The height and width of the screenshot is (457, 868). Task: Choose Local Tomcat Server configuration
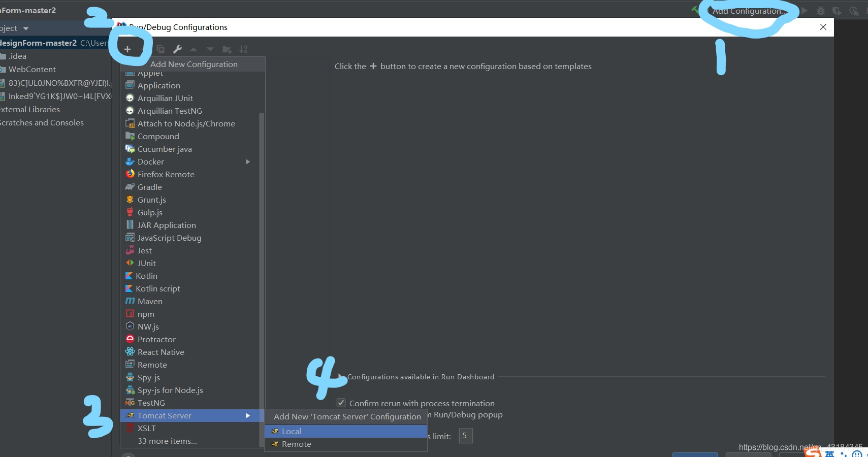pyautogui.click(x=346, y=431)
